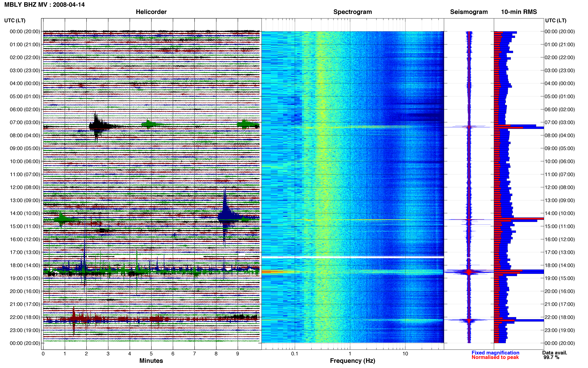Viewport: 588px width, 368px height.
Task: Select the 'Seismogram' panel heading
Action: coord(469,12)
